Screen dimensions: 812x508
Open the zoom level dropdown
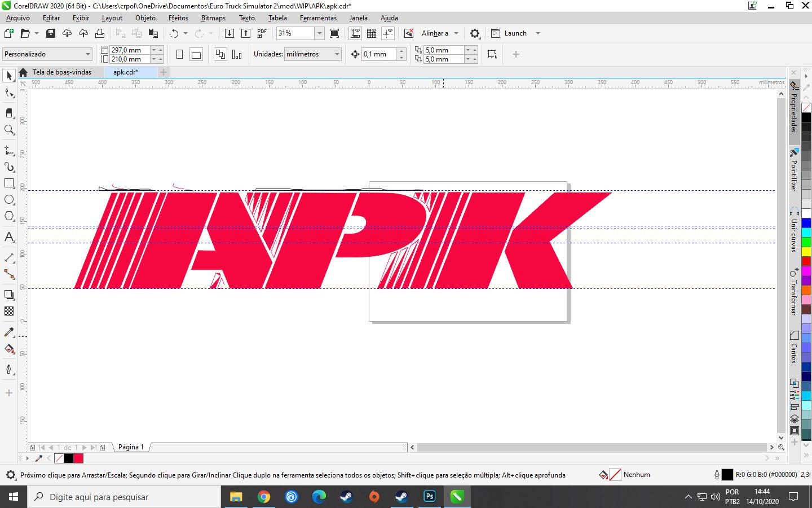click(x=319, y=33)
